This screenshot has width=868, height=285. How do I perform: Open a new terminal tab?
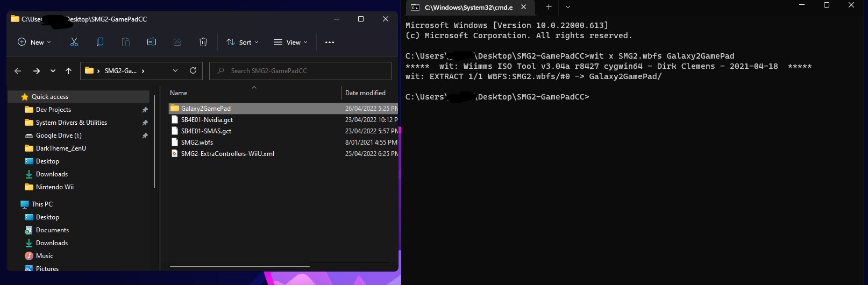click(x=549, y=7)
